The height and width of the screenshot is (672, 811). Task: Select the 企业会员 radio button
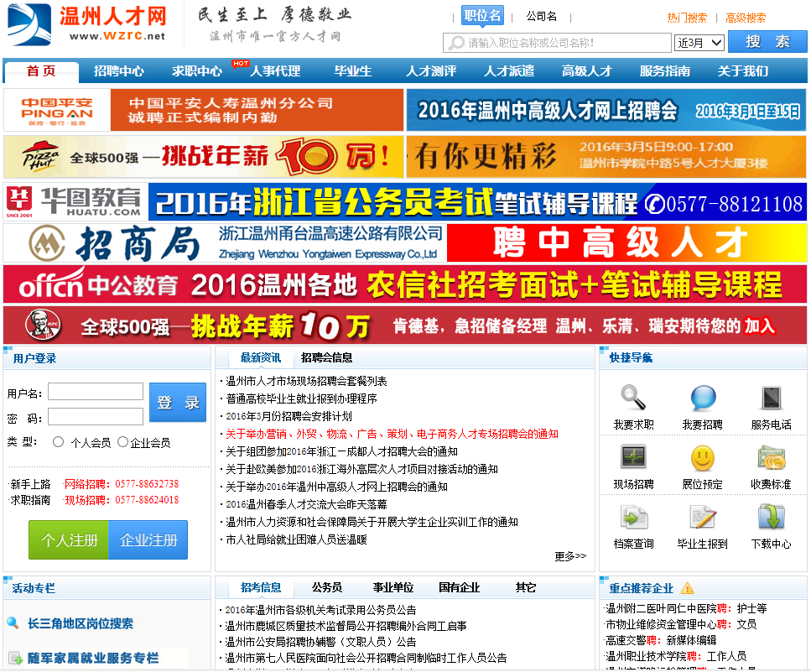[x=122, y=442]
